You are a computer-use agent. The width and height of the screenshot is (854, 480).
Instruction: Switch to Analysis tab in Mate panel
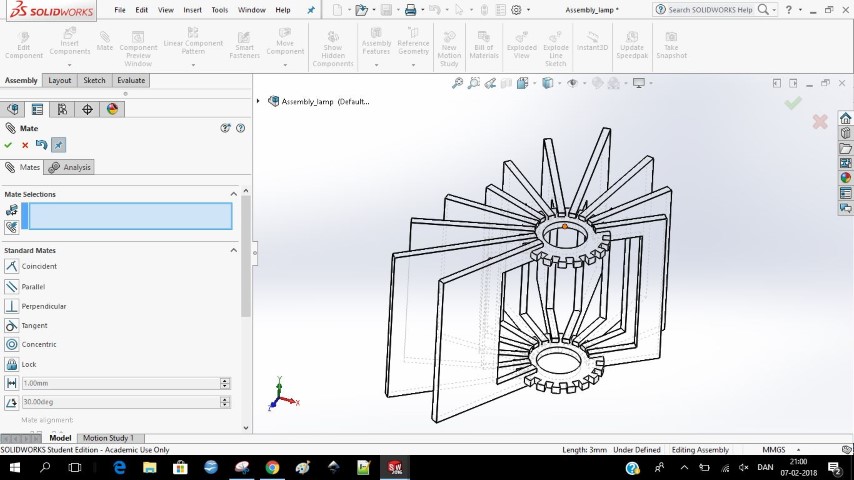click(x=70, y=167)
